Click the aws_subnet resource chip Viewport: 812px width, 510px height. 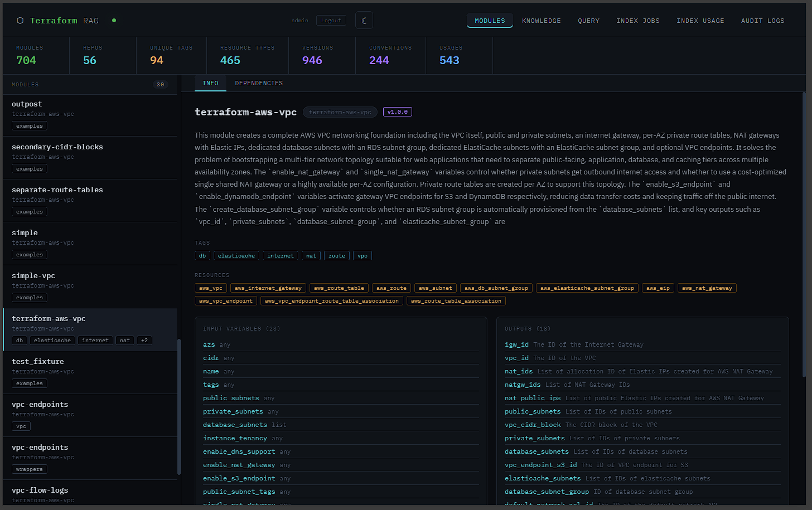click(x=436, y=288)
